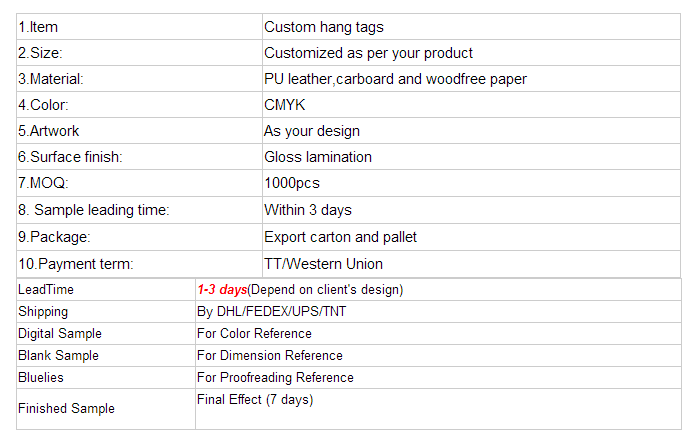Click 'For Color Reference' cell

[x=438, y=334]
